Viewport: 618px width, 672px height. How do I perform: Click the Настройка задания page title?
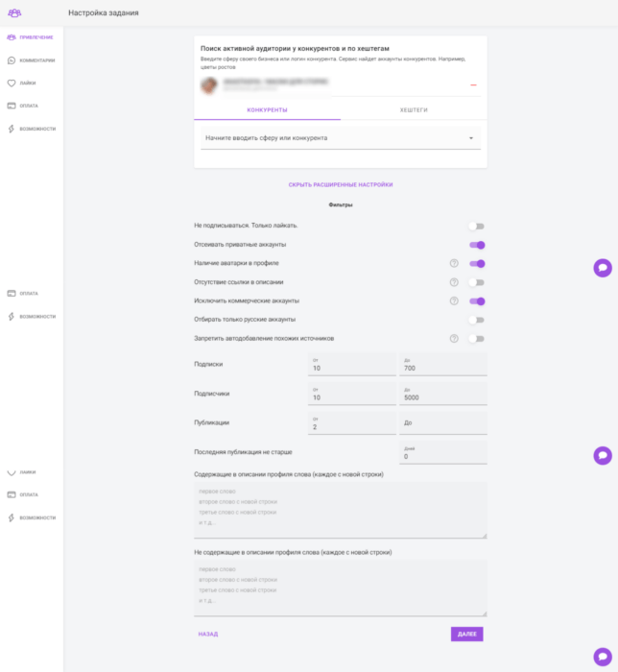click(x=104, y=12)
